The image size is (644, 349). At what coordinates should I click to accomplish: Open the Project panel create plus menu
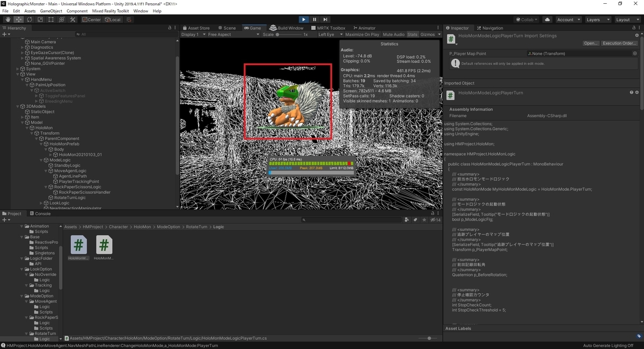point(5,220)
